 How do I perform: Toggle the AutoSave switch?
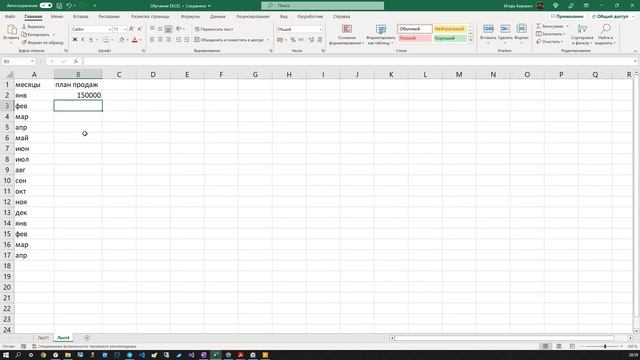(x=46, y=6)
